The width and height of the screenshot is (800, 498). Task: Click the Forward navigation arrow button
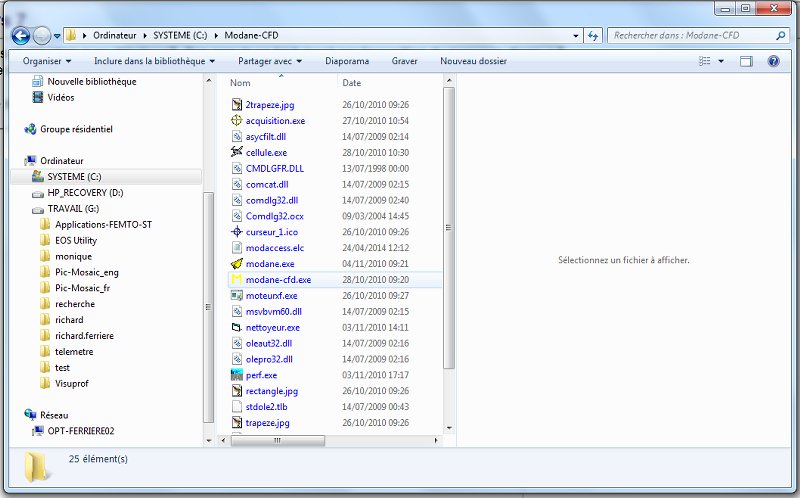[41, 36]
